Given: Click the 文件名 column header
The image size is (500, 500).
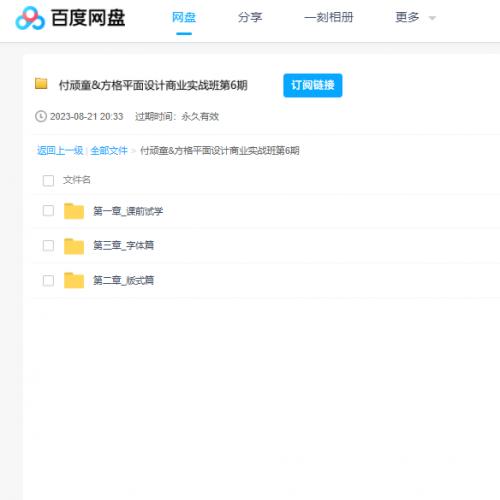Looking at the screenshot, I should click(x=77, y=180).
